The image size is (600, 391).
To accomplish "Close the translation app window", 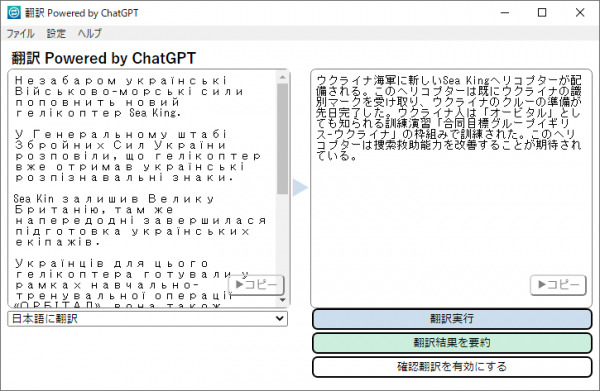I will click(580, 13).
